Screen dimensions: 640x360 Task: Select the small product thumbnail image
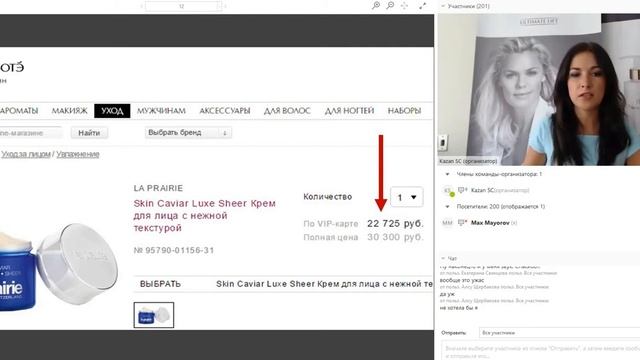pos(153,315)
